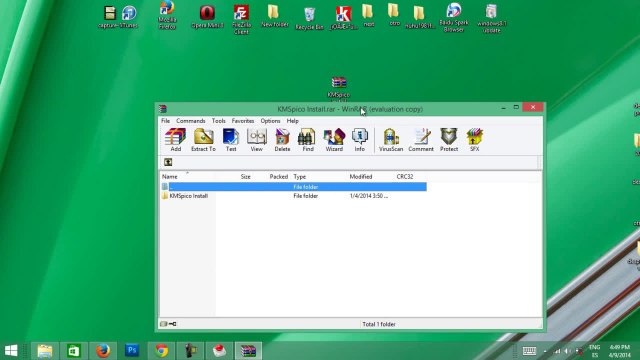Run VirusScan from the toolbar
Viewport: 640px width, 360px height.
tap(391, 140)
